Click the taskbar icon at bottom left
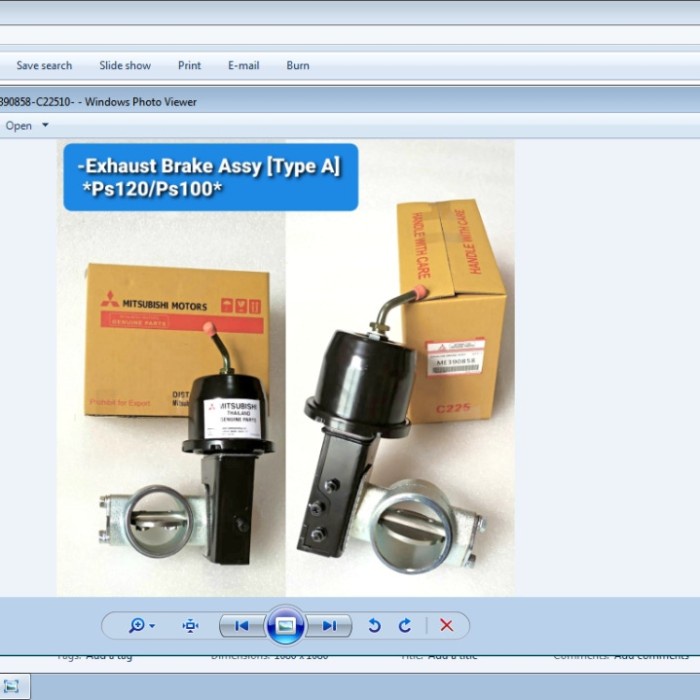Viewport: 700px width, 700px height. [x=11, y=686]
